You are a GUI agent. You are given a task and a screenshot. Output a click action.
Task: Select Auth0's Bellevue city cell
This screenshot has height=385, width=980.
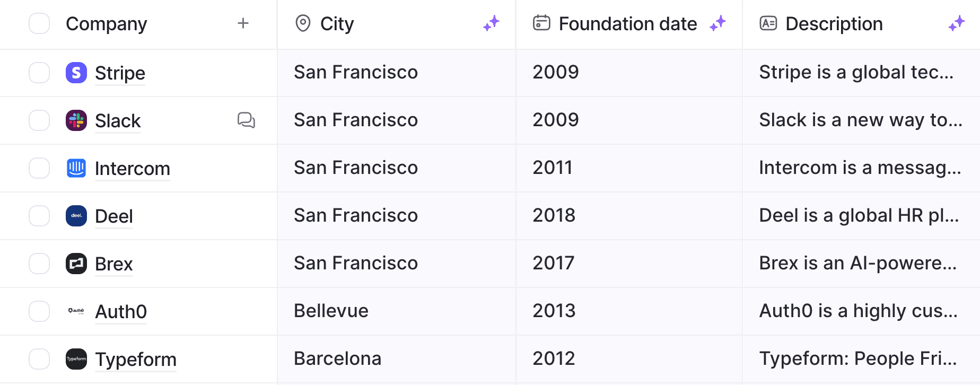point(331,311)
